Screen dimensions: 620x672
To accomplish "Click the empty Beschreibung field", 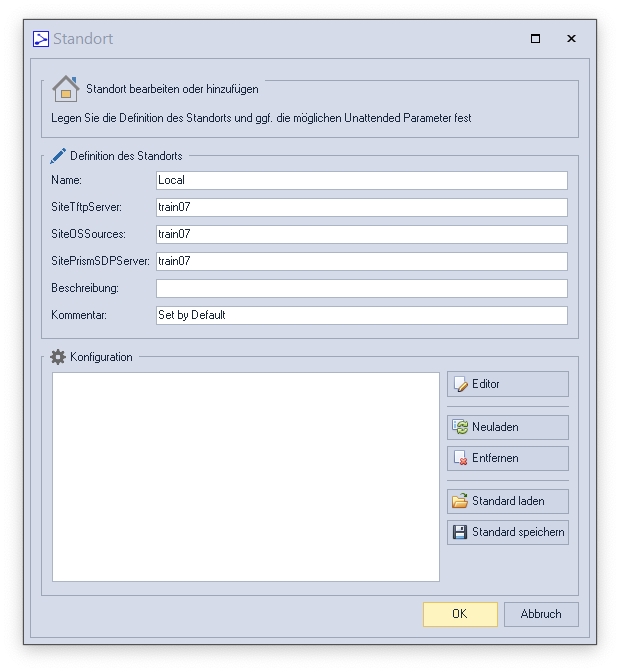I will coord(361,288).
